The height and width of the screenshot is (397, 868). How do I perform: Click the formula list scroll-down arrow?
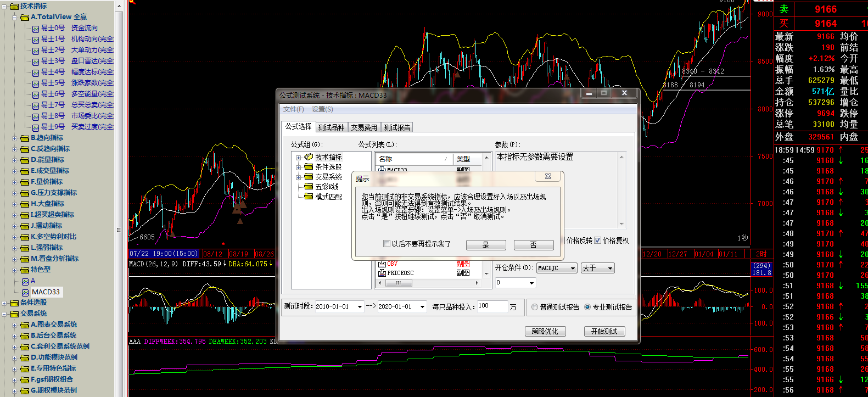(486, 273)
